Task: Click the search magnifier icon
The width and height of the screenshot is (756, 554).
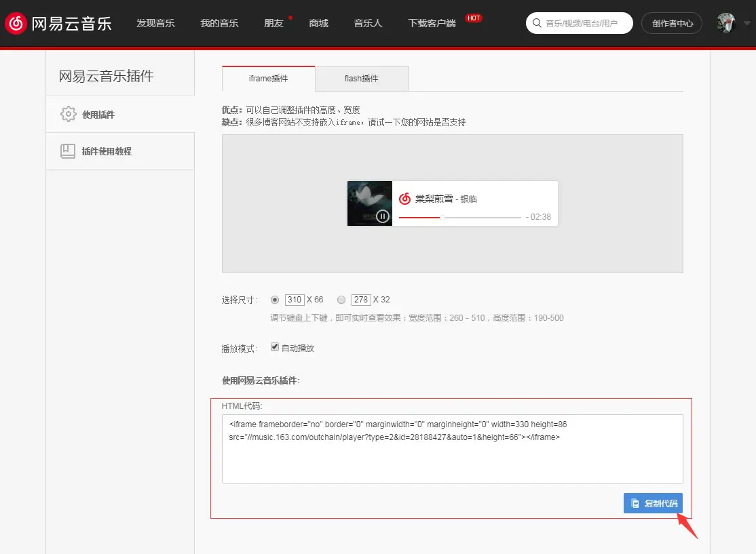Action: 537,23
